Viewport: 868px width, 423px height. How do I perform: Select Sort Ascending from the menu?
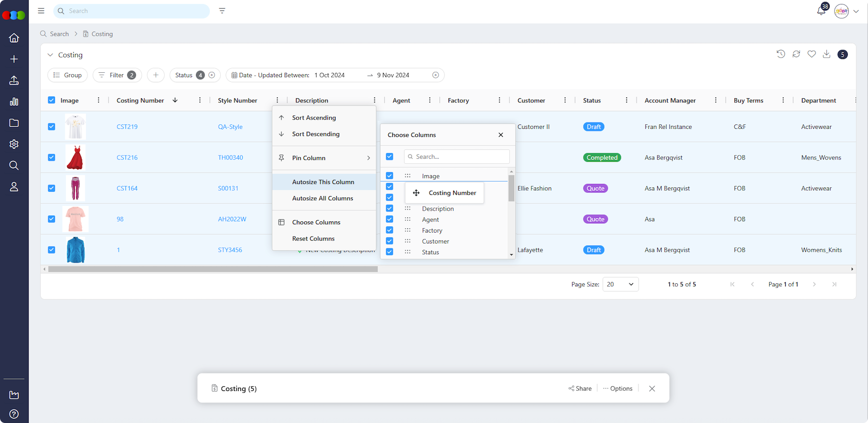pos(314,118)
